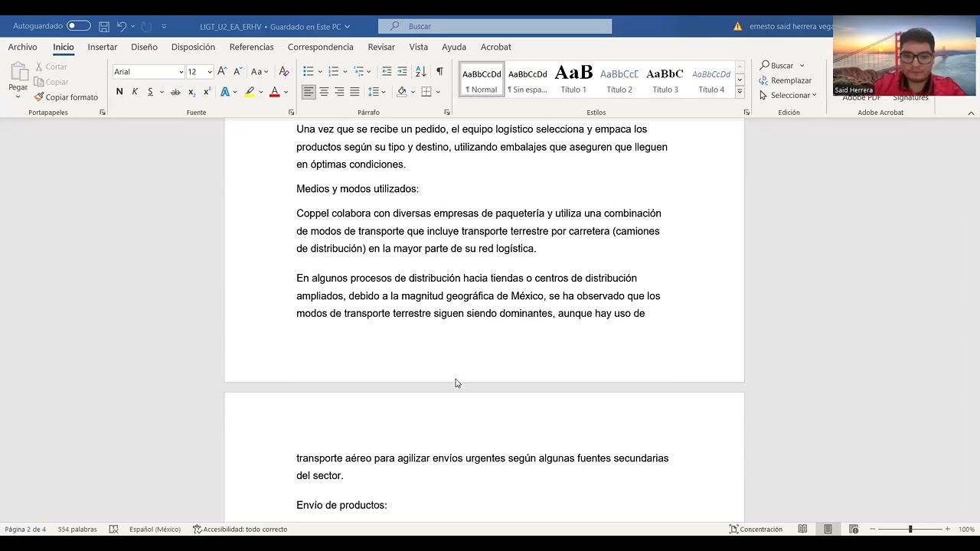Open the Archivo menu
980x551 pixels.
click(x=22, y=47)
